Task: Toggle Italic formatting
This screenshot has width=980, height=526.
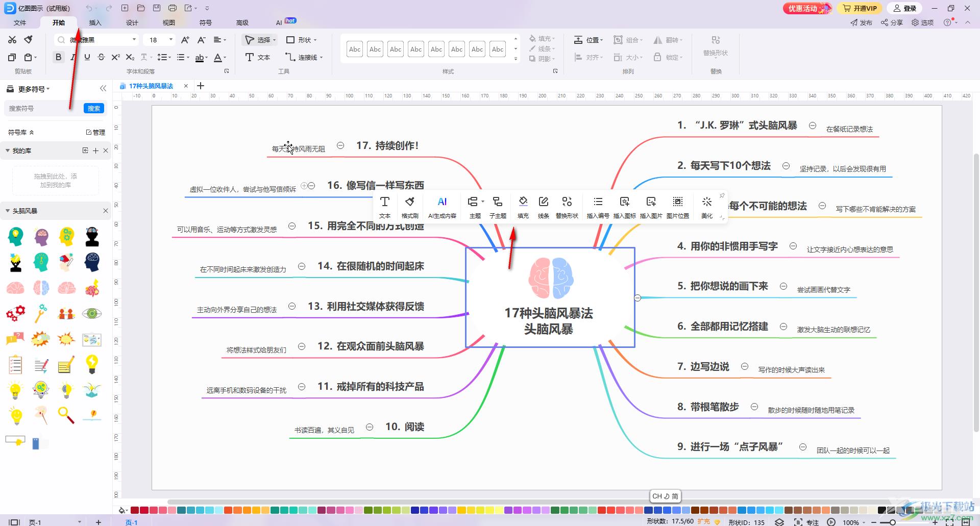Action: (x=73, y=57)
